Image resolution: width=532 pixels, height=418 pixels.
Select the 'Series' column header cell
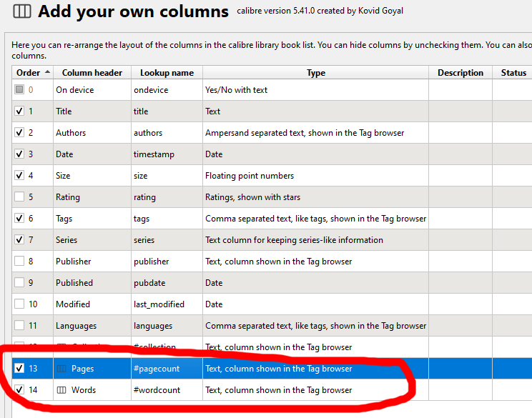coord(92,239)
